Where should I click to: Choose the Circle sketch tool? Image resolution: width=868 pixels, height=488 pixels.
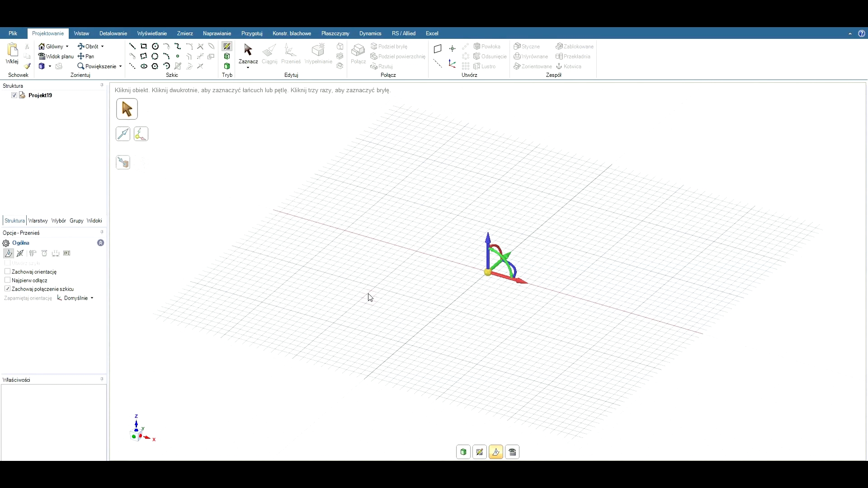[x=155, y=47]
